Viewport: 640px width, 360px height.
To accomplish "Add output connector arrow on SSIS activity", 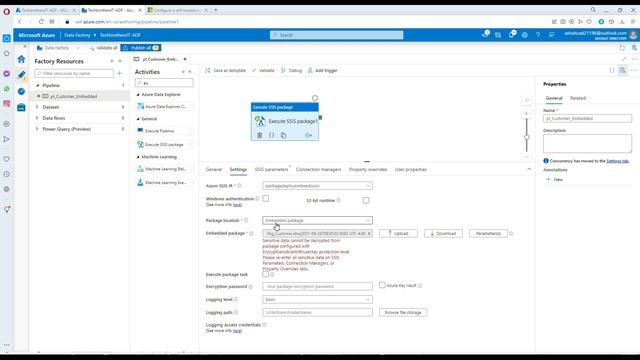I will point(308,135).
